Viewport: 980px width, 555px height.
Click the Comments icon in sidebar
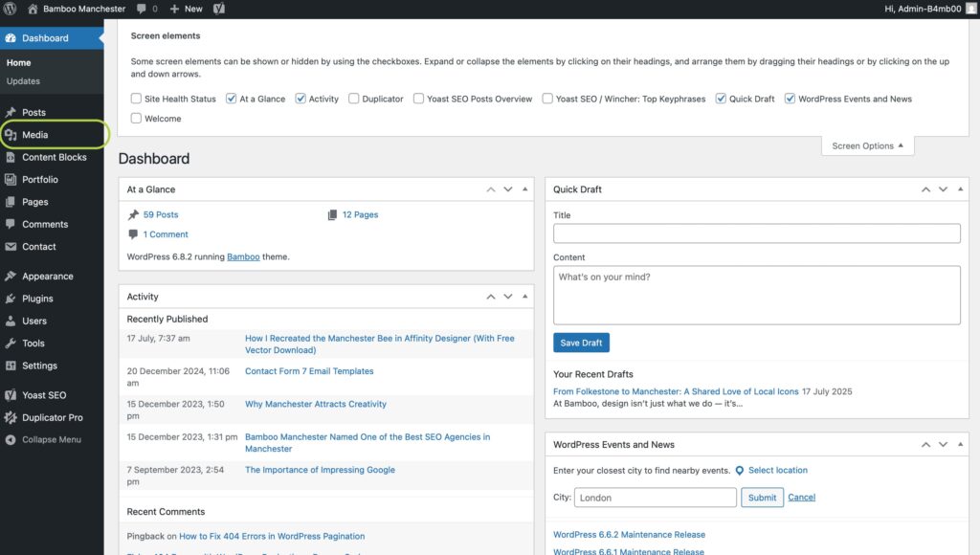coord(11,224)
